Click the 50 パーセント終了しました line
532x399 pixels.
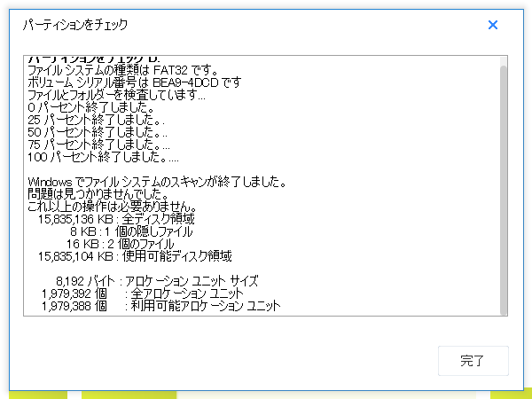tap(98, 132)
